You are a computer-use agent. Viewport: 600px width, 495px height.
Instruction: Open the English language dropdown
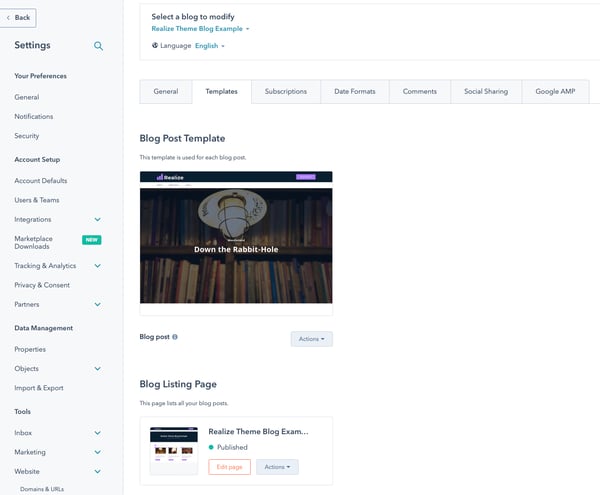pyautogui.click(x=210, y=46)
